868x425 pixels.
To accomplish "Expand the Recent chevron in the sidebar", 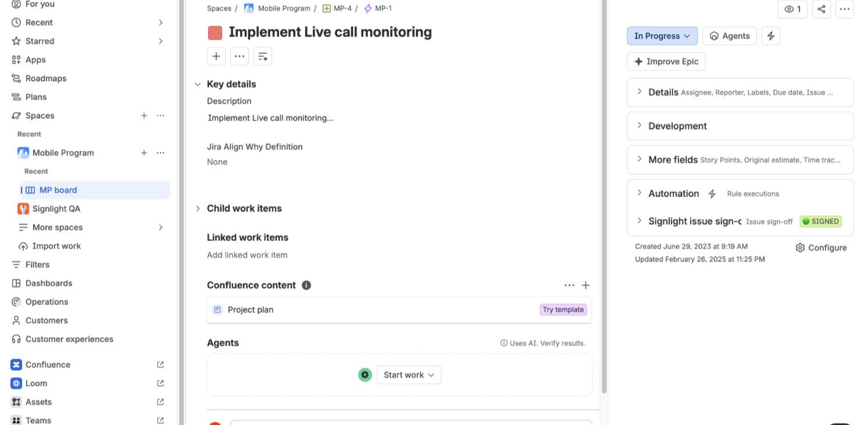I will 160,23.
